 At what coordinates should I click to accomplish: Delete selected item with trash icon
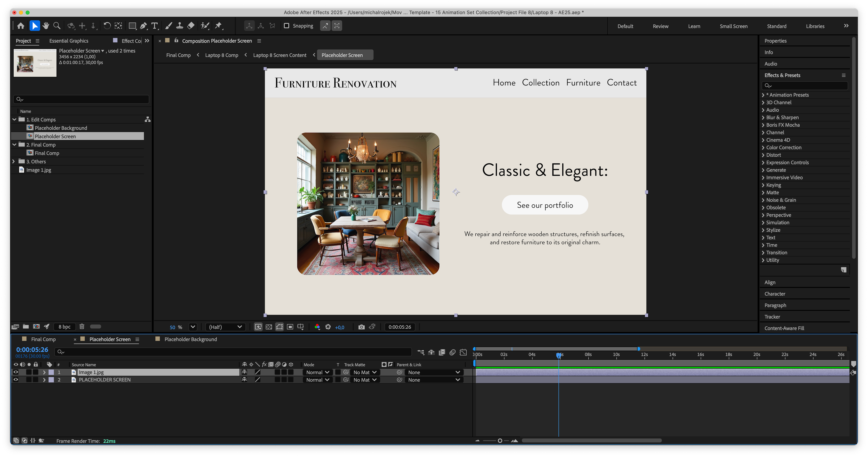[x=82, y=326]
